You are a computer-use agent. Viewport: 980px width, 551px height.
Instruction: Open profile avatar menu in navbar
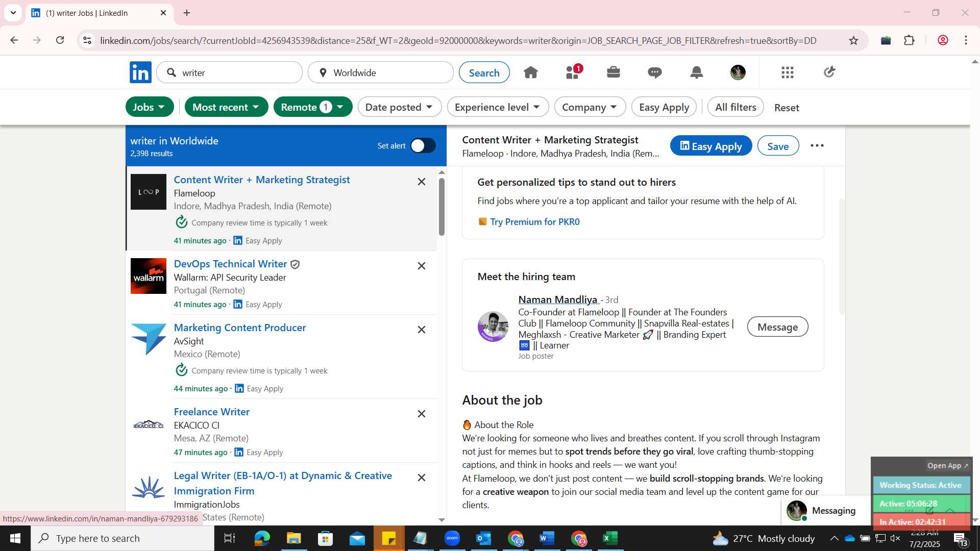(738, 72)
